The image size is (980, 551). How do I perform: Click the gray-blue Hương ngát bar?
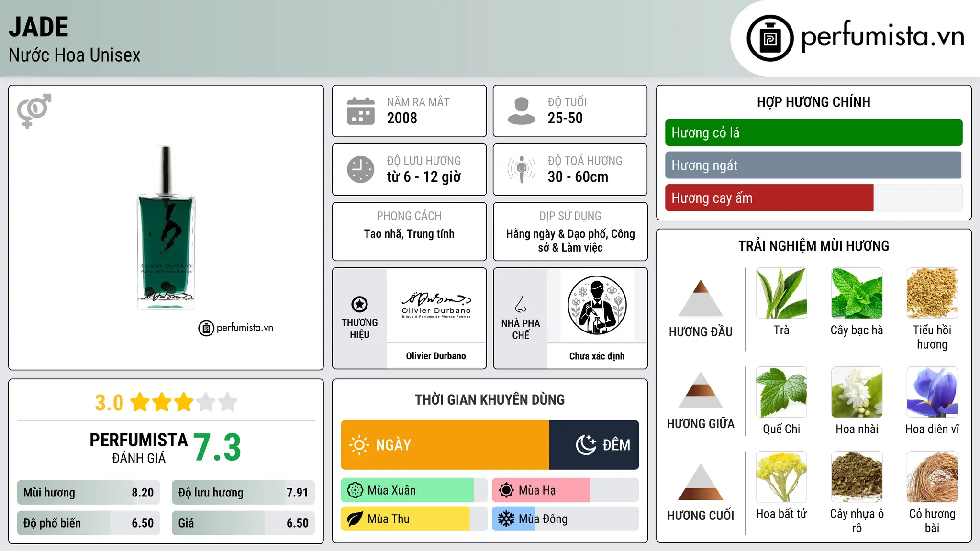813,165
